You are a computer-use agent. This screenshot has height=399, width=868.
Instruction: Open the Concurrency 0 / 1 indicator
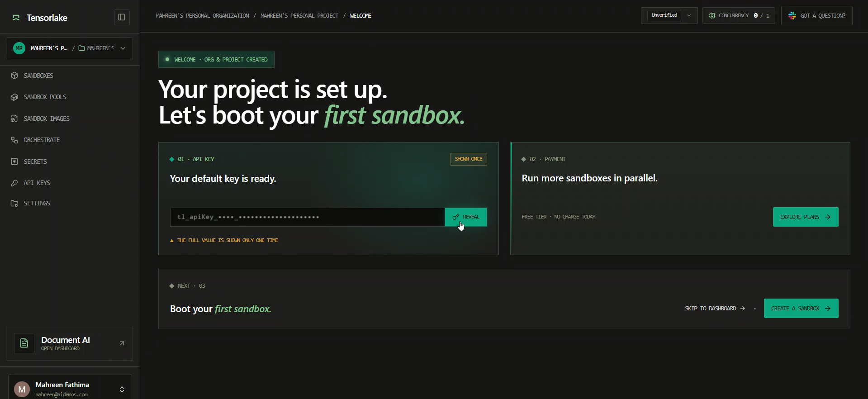click(739, 15)
